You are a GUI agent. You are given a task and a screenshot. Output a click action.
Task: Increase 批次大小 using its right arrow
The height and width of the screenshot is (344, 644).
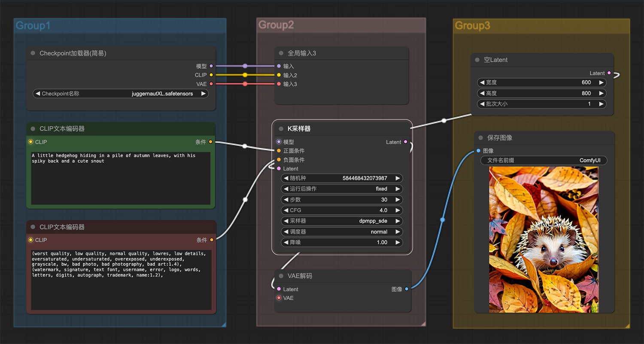point(601,104)
